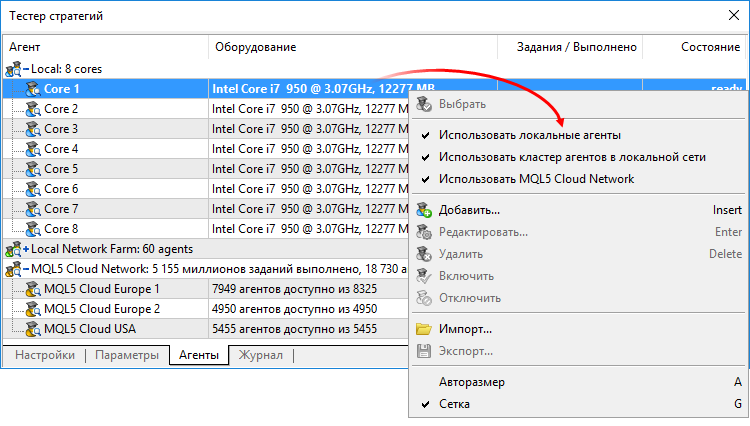Sort by the Оборудование column header
Screen dimensions: 750x426
pyautogui.click(x=254, y=47)
